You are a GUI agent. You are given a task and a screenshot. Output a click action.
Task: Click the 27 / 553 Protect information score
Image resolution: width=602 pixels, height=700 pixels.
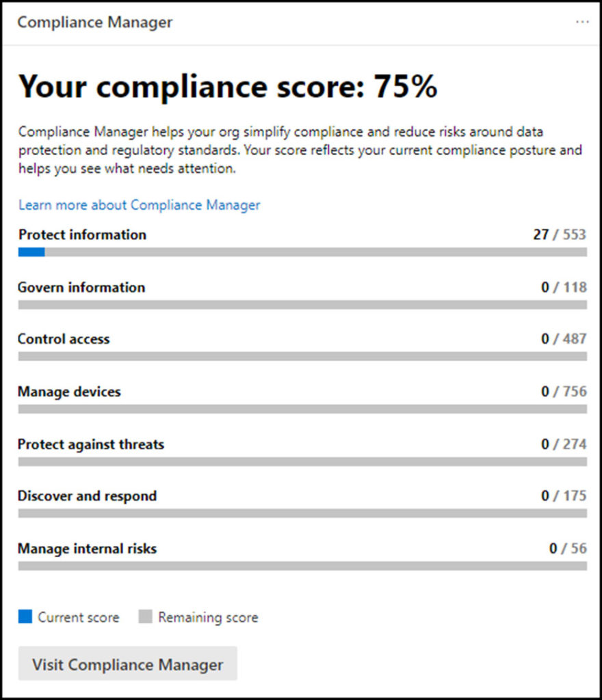(560, 234)
